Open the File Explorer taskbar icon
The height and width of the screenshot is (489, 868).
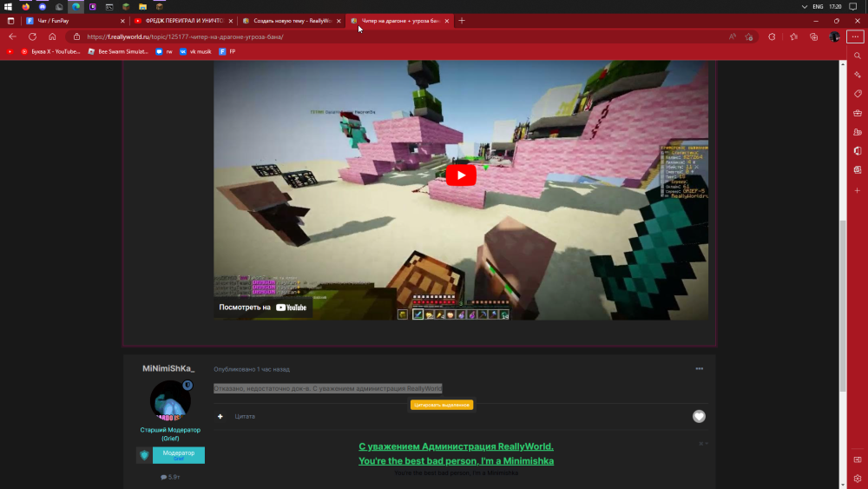[x=143, y=7]
